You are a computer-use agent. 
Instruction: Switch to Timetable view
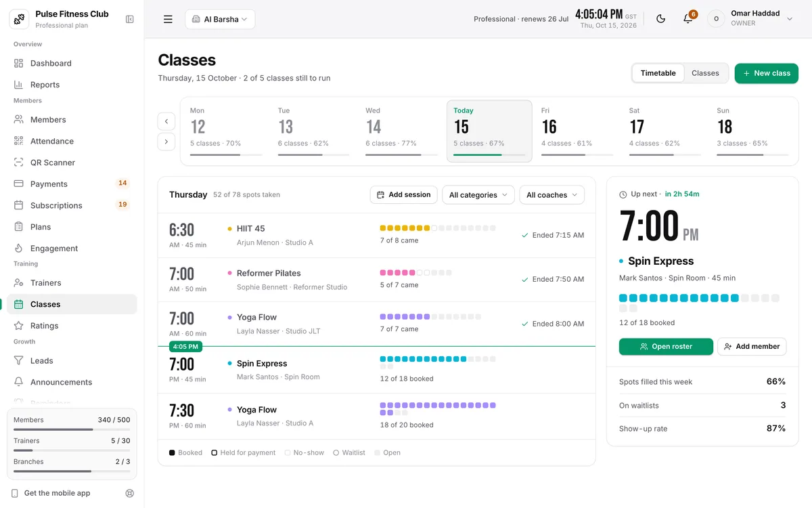click(x=658, y=73)
